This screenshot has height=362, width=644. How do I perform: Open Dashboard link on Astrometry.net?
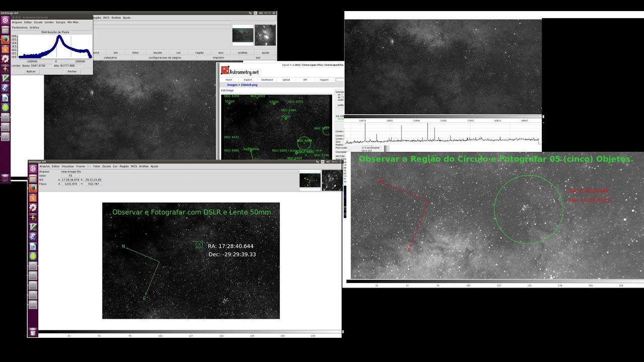(267, 79)
